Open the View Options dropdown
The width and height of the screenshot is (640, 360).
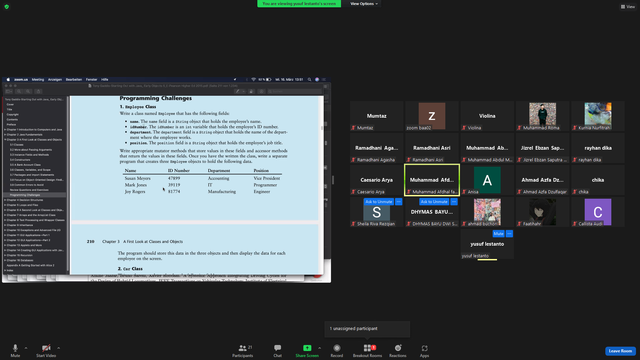[363, 4]
